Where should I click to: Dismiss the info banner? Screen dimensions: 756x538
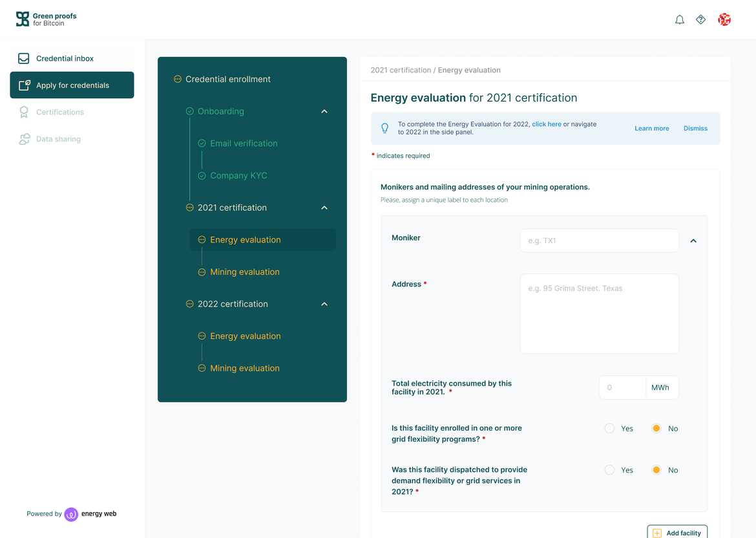click(x=695, y=128)
